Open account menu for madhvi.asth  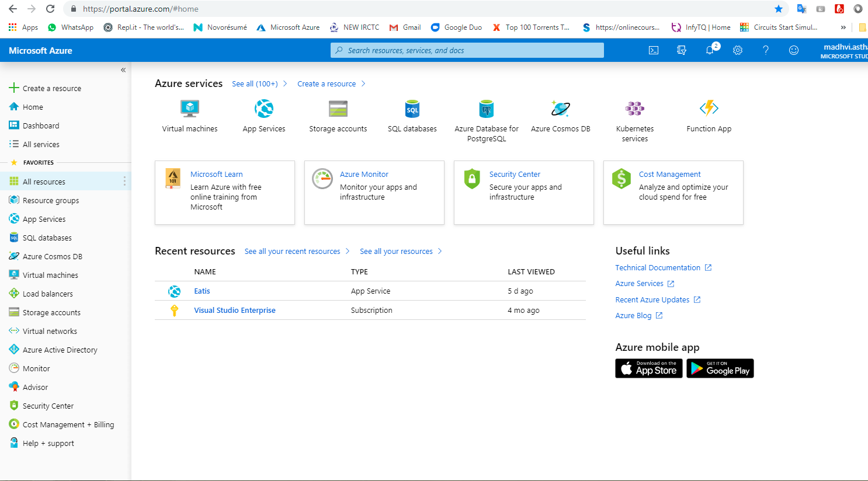pos(844,51)
